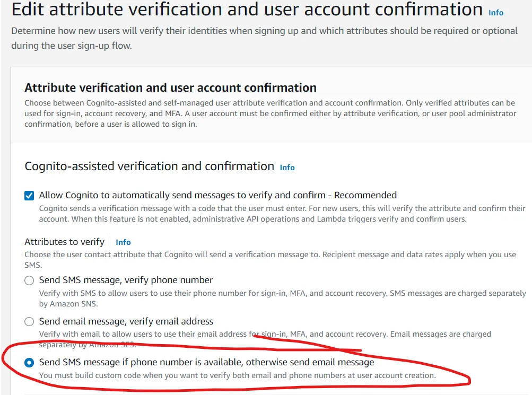Click the 'Send SMS message, verify phone number' label text
The image size is (532, 395).
(126, 280)
